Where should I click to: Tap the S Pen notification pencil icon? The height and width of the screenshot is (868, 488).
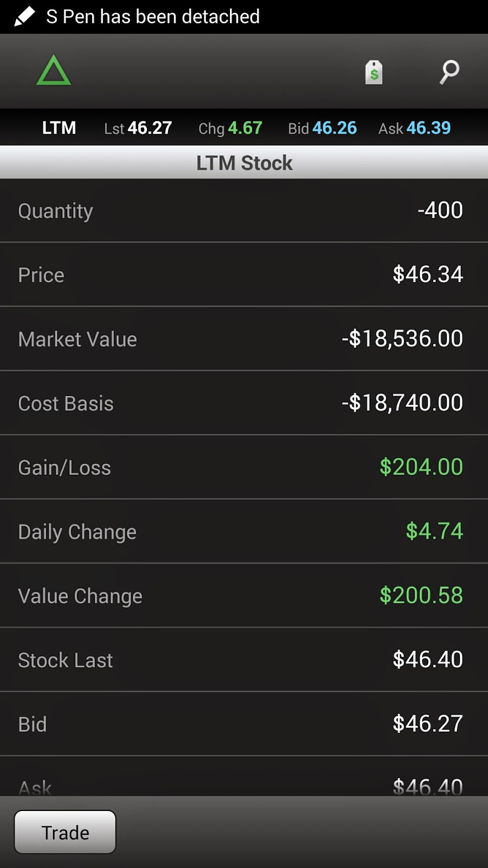coord(24,16)
